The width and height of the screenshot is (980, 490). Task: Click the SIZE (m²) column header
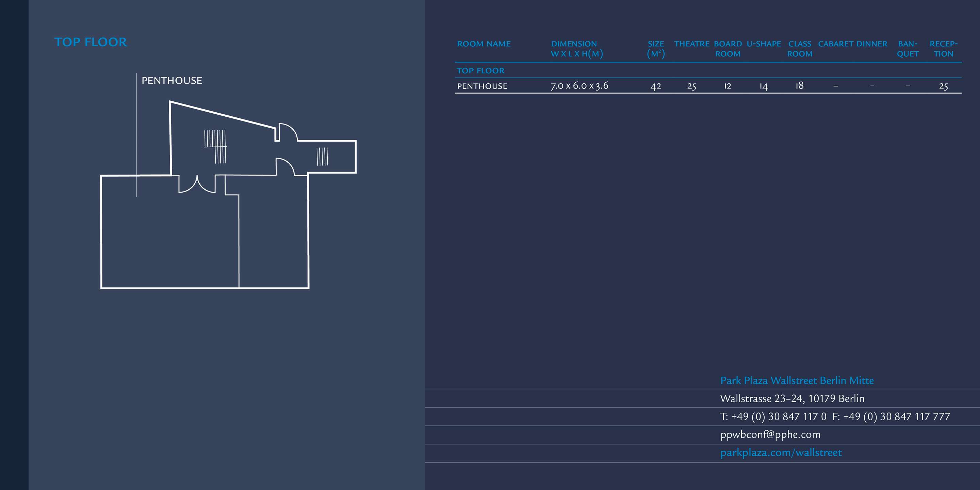[x=656, y=49]
